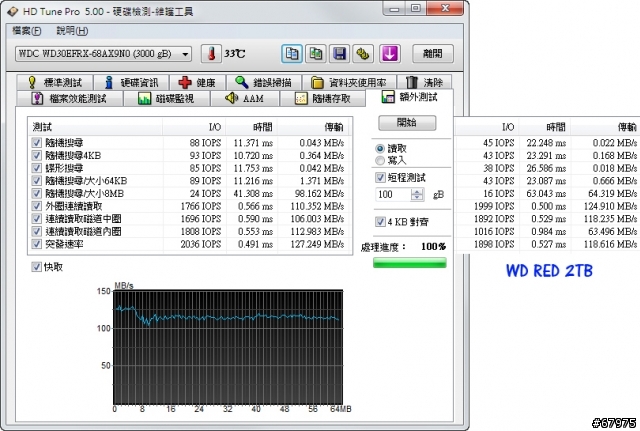Click the magnifier icon for 錯誤掃描

click(242, 82)
